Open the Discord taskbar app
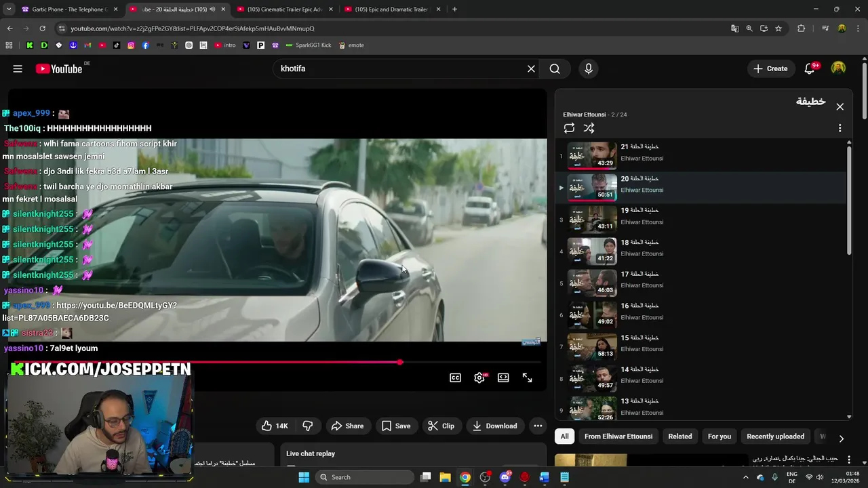868x488 pixels. [505, 477]
